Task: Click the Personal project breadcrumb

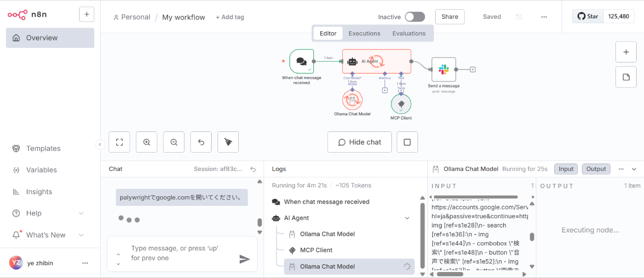Action: tap(132, 17)
